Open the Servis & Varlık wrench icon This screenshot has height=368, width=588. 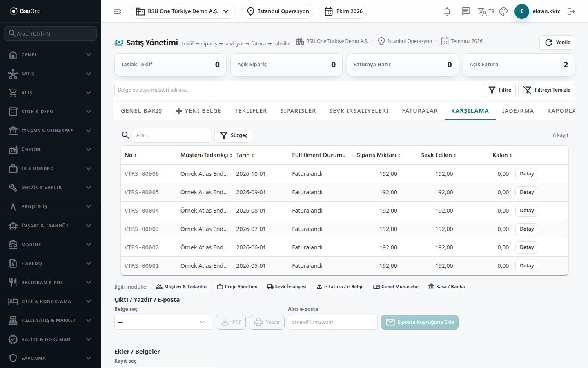click(13, 188)
